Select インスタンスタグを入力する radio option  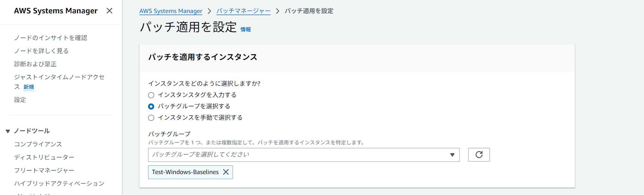(x=151, y=95)
